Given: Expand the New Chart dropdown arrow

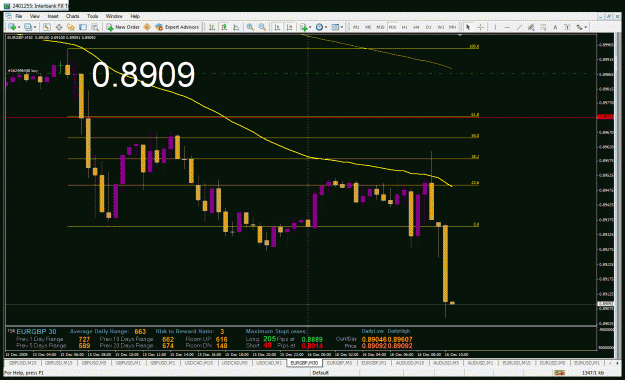Looking at the screenshot, I should click(x=19, y=27).
